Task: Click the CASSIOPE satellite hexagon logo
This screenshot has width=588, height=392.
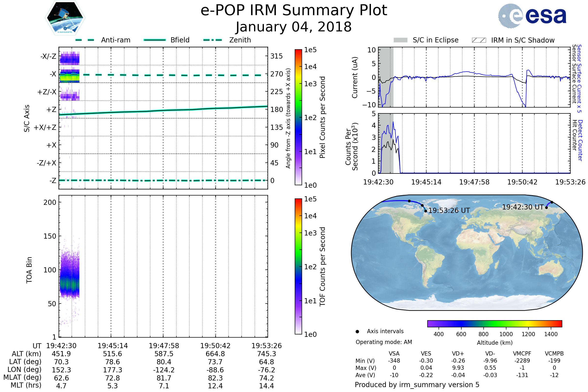Action: [65, 18]
